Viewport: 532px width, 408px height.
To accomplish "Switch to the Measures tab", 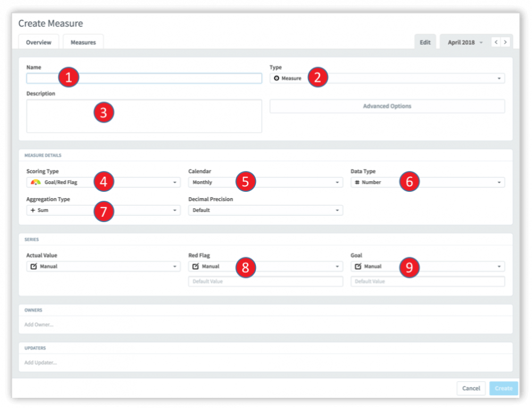I will [83, 42].
